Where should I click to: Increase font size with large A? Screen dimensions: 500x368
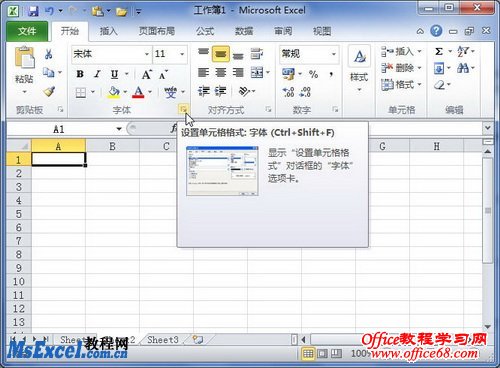147,74
